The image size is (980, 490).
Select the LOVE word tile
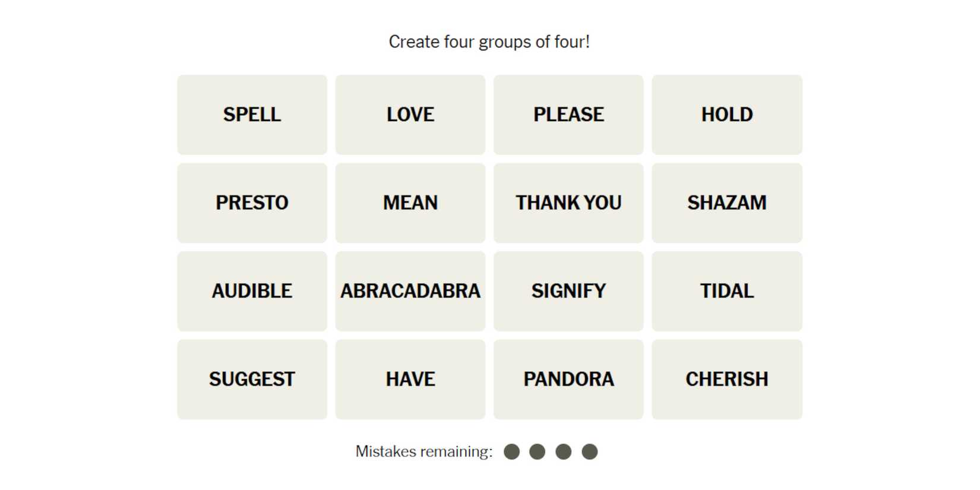pyautogui.click(x=410, y=115)
